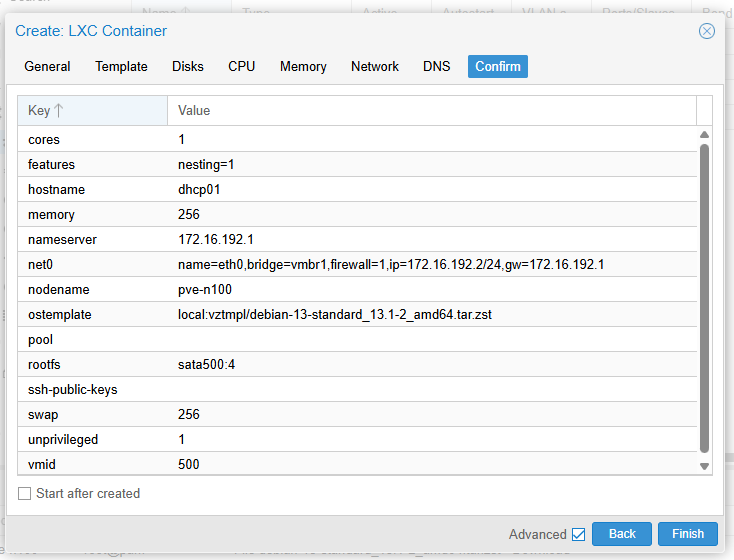Select the CPU tab
Image resolution: width=734 pixels, height=560 pixels.
point(241,67)
